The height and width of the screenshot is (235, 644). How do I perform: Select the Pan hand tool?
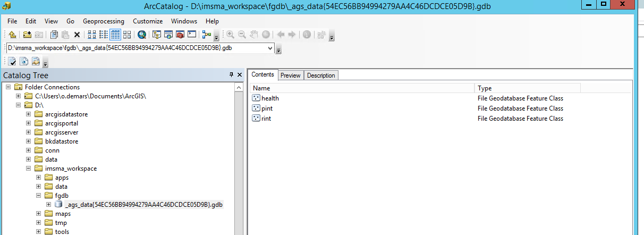tap(254, 35)
